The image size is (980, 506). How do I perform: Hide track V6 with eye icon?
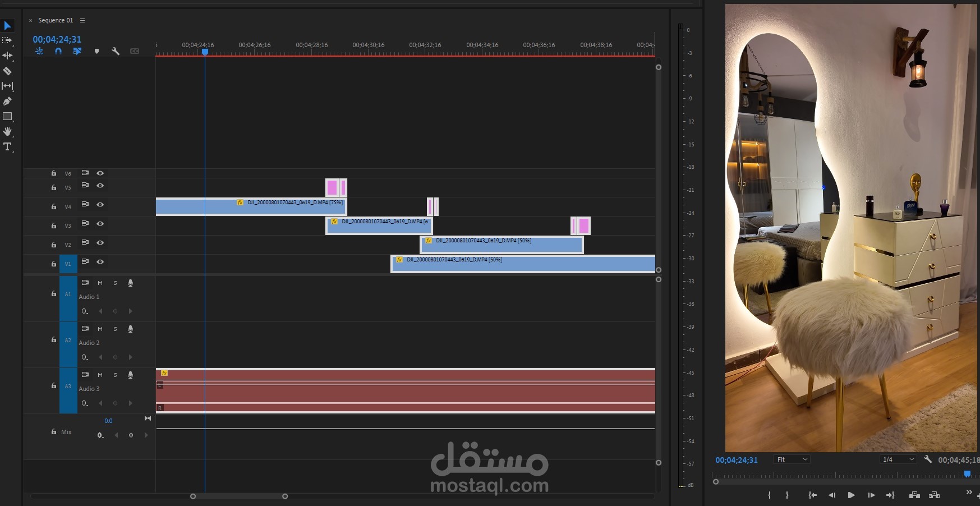point(100,173)
